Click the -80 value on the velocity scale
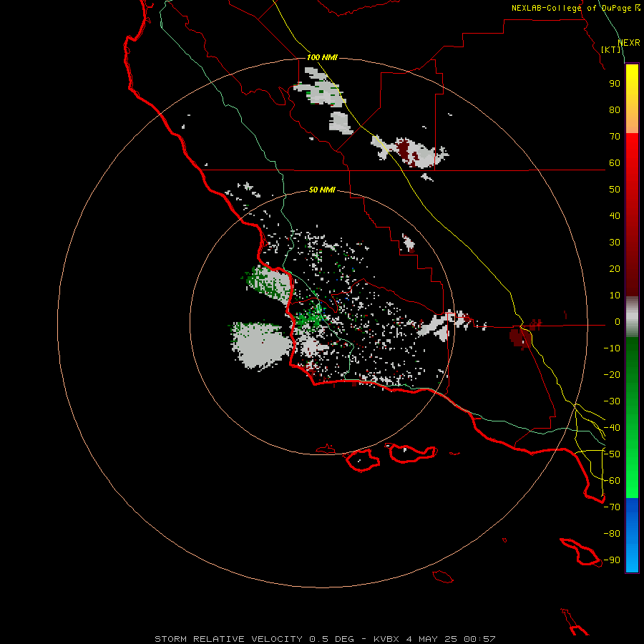644x644 pixels. pos(612,534)
